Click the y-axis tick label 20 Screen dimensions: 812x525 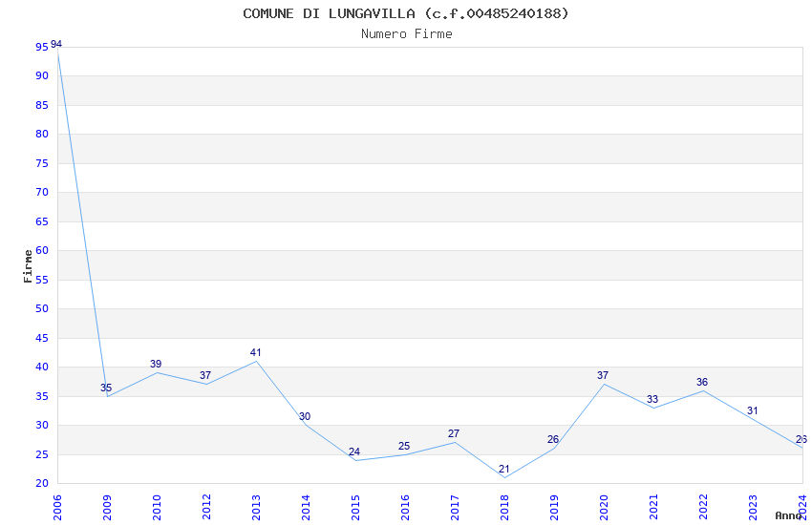(42, 483)
